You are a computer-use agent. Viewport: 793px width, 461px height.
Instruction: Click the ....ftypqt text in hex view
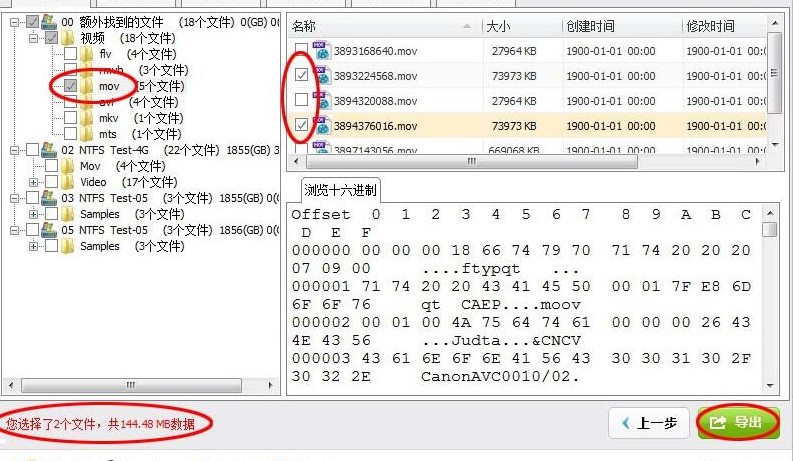click(470, 269)
